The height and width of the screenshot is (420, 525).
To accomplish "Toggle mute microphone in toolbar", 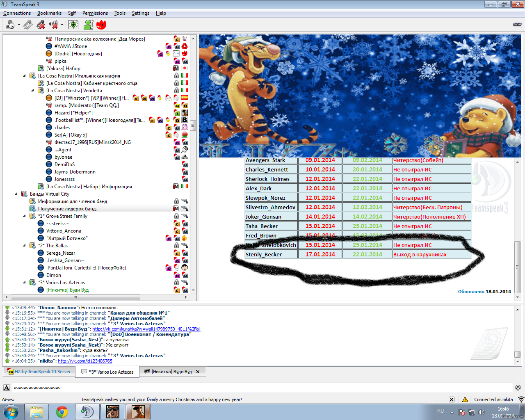I will tap(41, 25).
